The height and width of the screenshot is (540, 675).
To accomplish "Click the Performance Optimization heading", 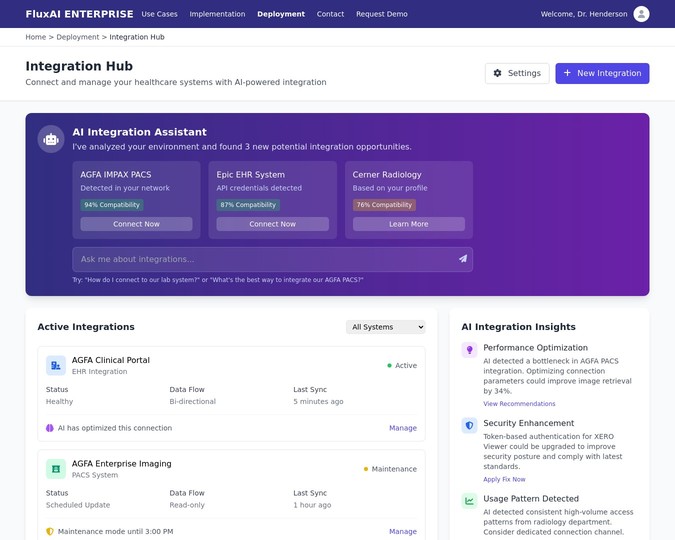I will click(x=536, y=348).
